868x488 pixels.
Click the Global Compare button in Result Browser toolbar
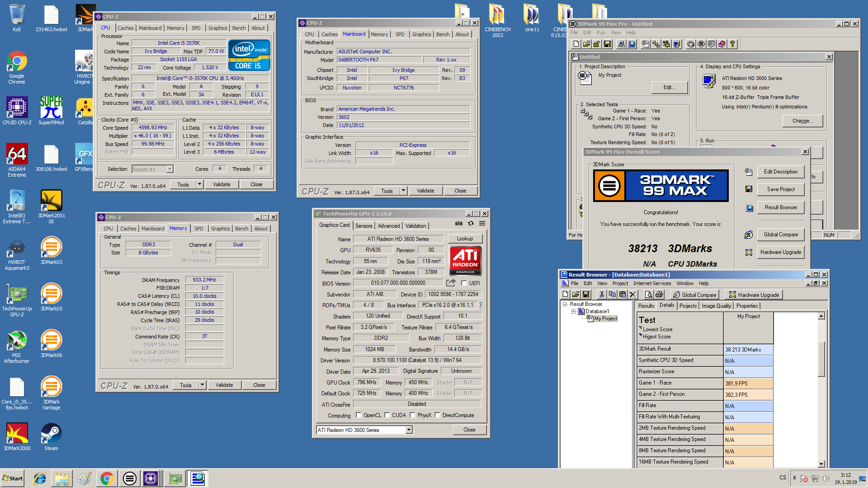pos(695,295)
